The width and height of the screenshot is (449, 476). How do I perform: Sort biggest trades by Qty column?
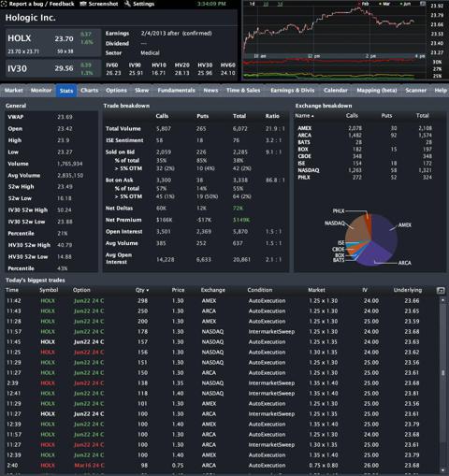142,290
